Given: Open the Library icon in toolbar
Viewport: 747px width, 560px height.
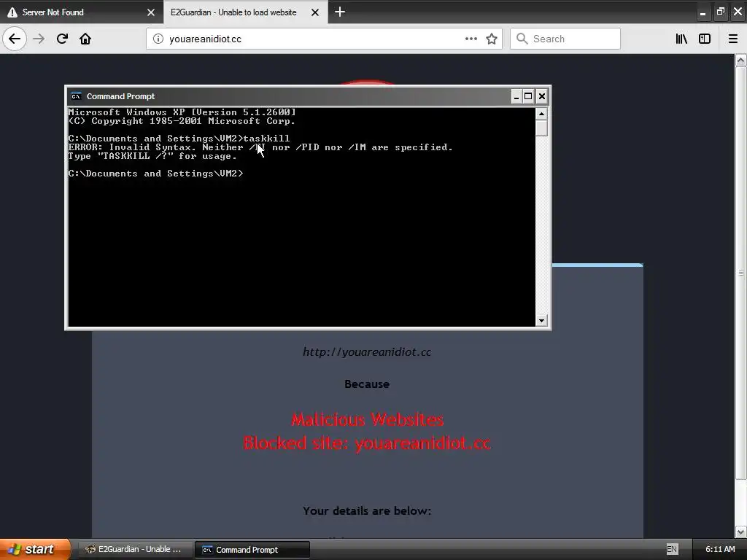Looking at the screenshot, I should pos(681,39).
